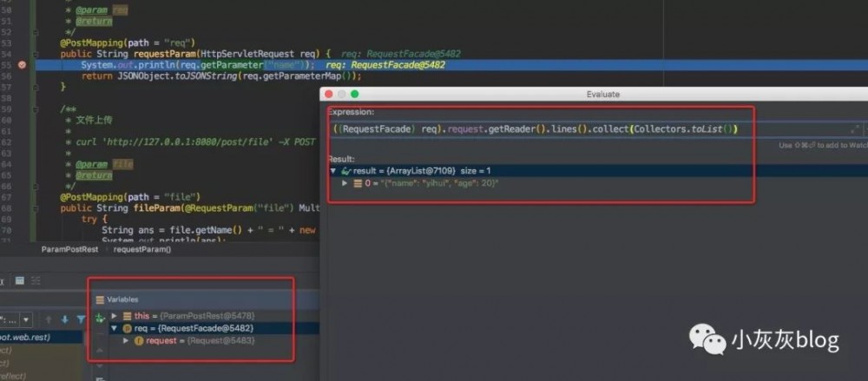Image resolution: width=868 pixels, height=381 pixels.
Task: Close the Evaluate dialog with the red button
Action: [x=329, y=94]
